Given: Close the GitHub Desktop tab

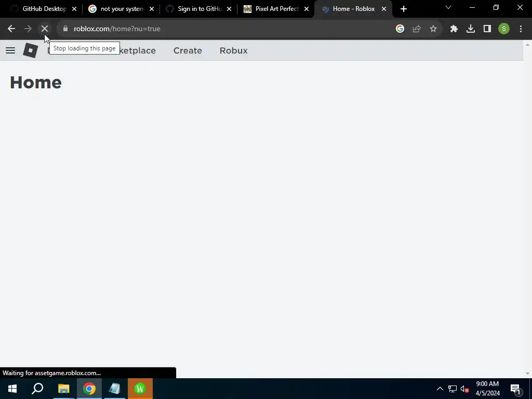Looking at the screenshot, I should [x=74, y=9].
